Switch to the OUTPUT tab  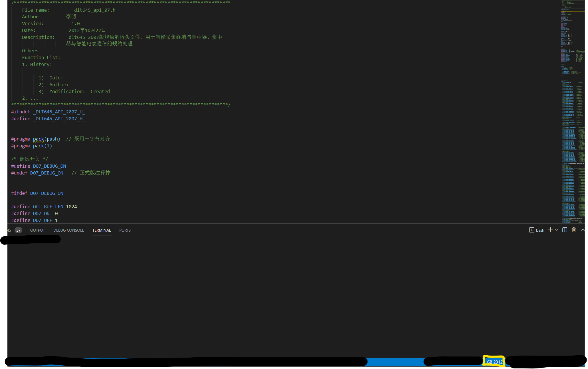37,230
